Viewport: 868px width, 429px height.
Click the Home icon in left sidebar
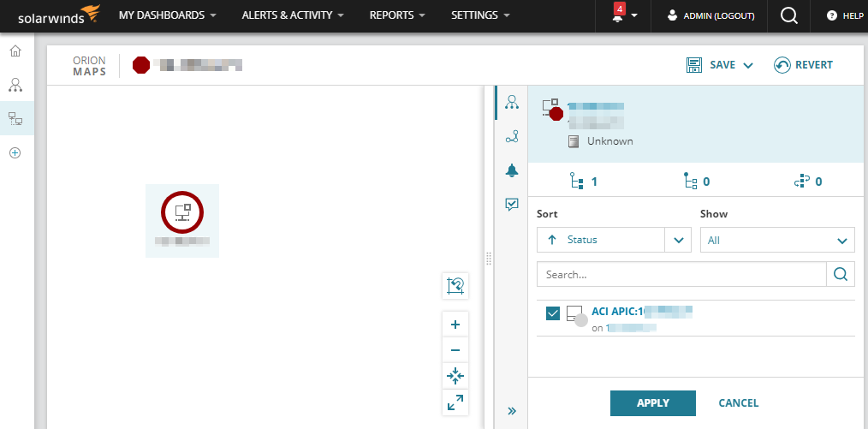(15, 51)
